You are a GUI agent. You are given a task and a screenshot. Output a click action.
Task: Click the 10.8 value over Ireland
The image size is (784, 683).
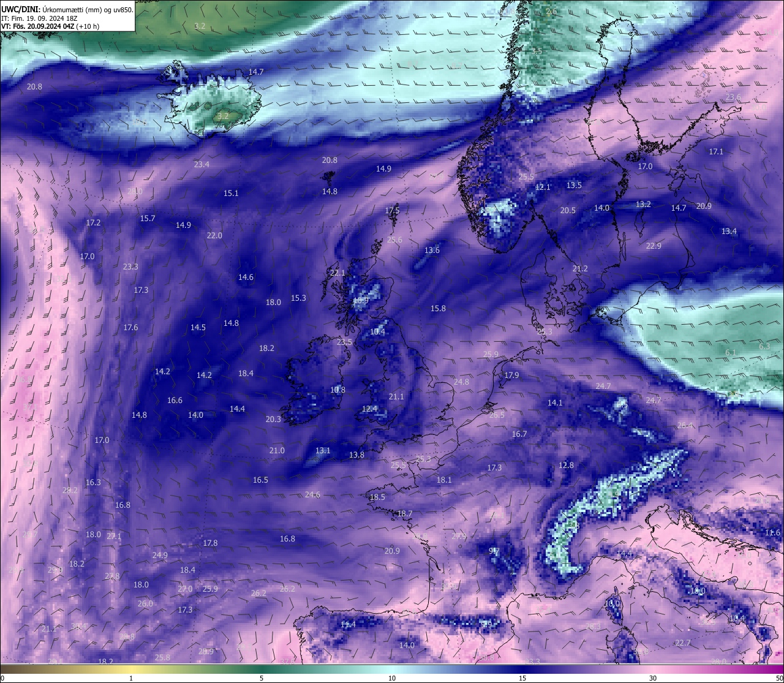click(x=337, y=390)
